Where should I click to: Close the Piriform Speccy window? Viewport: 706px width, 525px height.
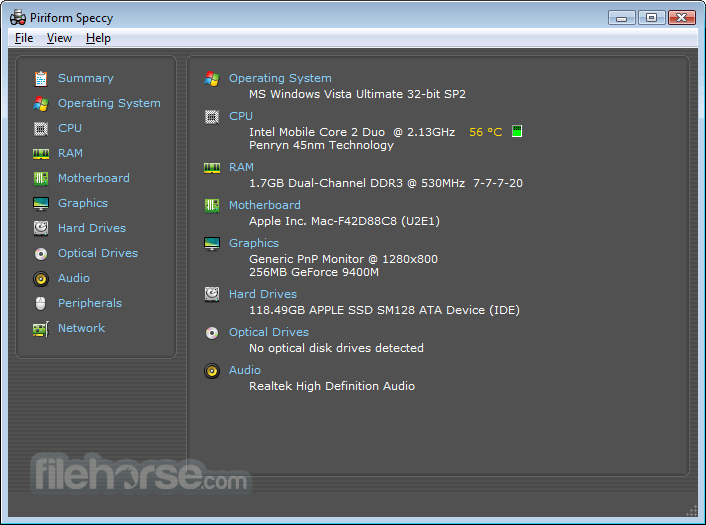[x=682, y=18]
